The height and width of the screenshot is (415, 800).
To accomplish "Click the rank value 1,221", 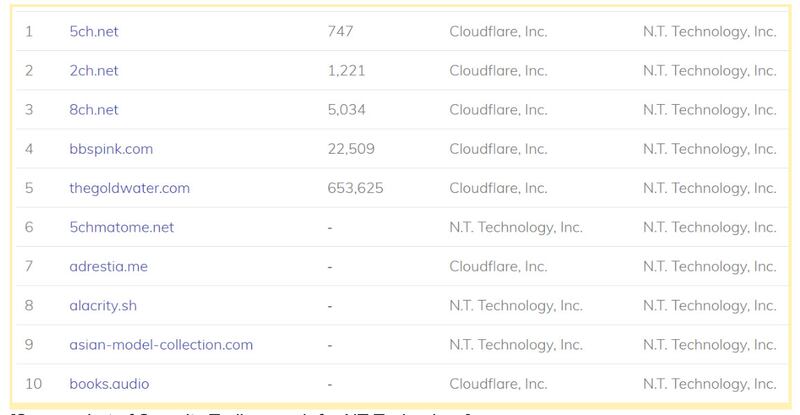I will point(344,71).
